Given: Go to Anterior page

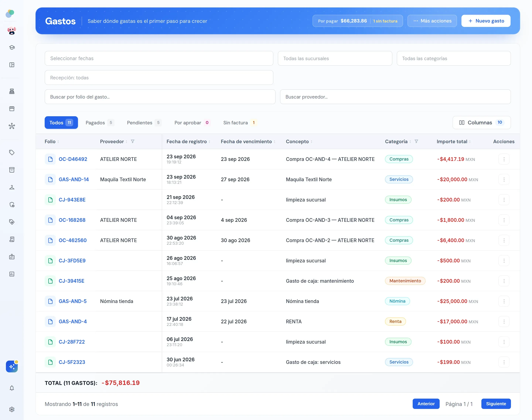Looking at the screenshot, I should pyautogui.click(x=426, y=404).
